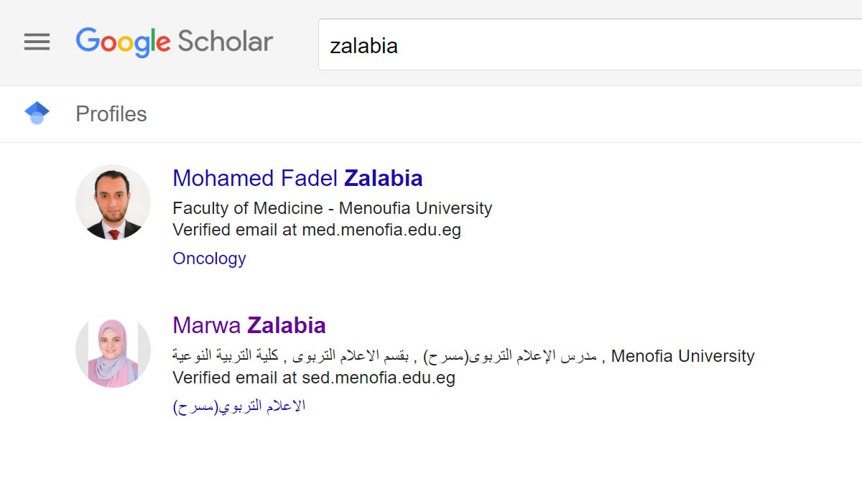The image size is (862, 504).
Task: Click the blue scholar cap Profiles icon
Action: coord(37,113)
